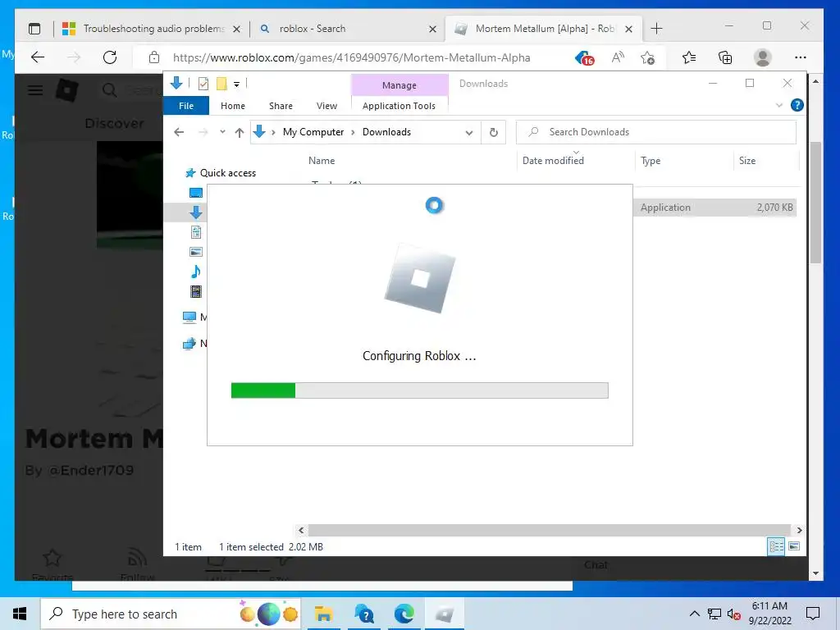Sort by Type column header

[651, 160]
